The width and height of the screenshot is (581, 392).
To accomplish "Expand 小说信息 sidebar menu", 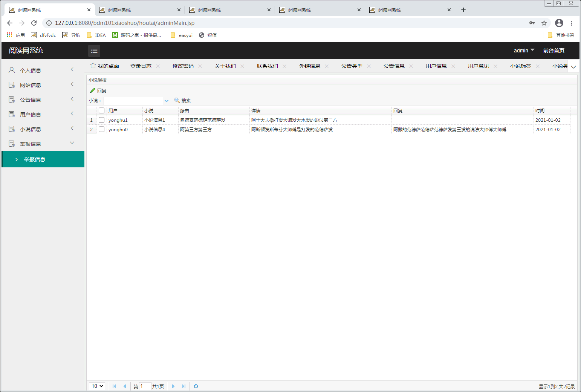I will (x=43, y=129).
